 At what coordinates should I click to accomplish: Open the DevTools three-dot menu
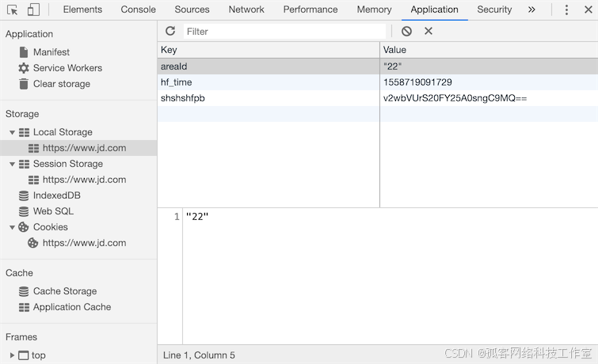566,9
